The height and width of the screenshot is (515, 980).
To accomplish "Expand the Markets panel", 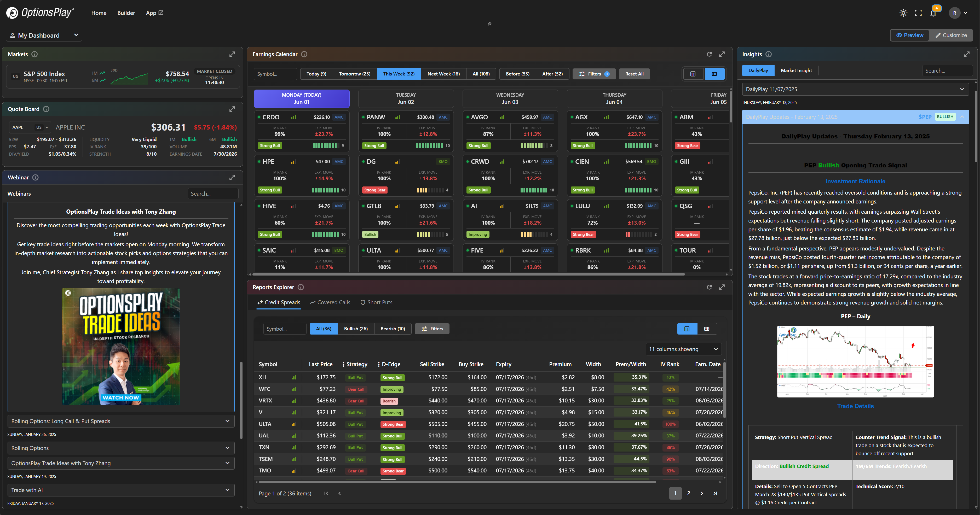I will [232, 54].
